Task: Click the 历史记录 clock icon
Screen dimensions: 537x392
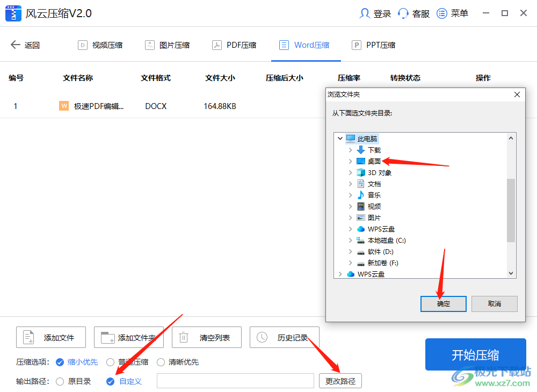Action: 262,337
